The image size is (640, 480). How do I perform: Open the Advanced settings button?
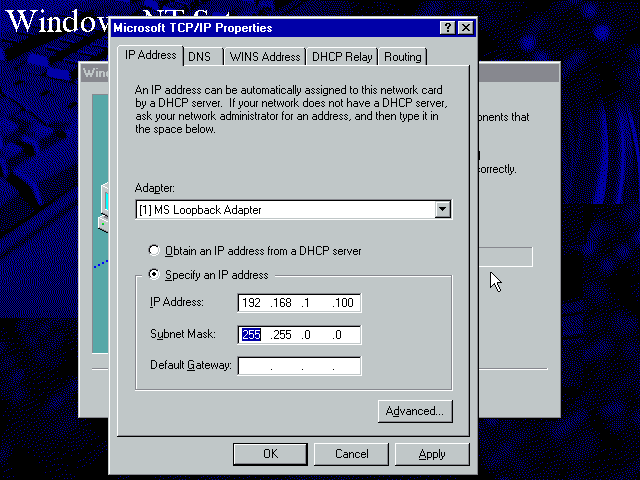(x=415, y=411)
